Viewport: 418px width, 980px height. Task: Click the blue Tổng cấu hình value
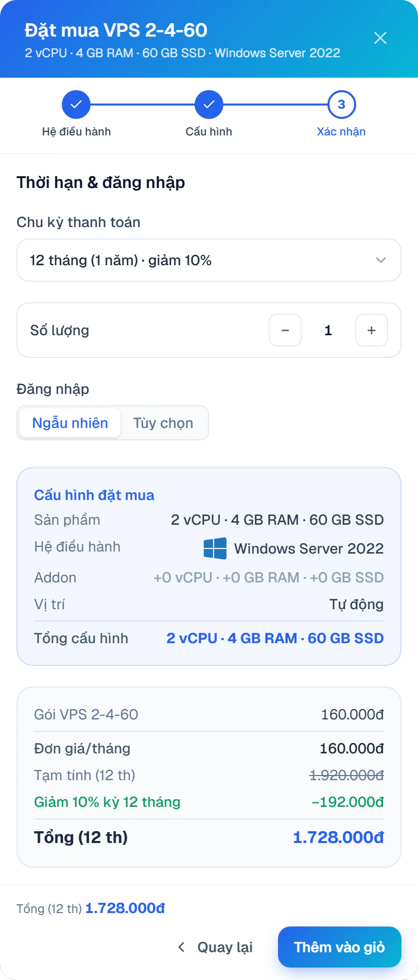275,638
